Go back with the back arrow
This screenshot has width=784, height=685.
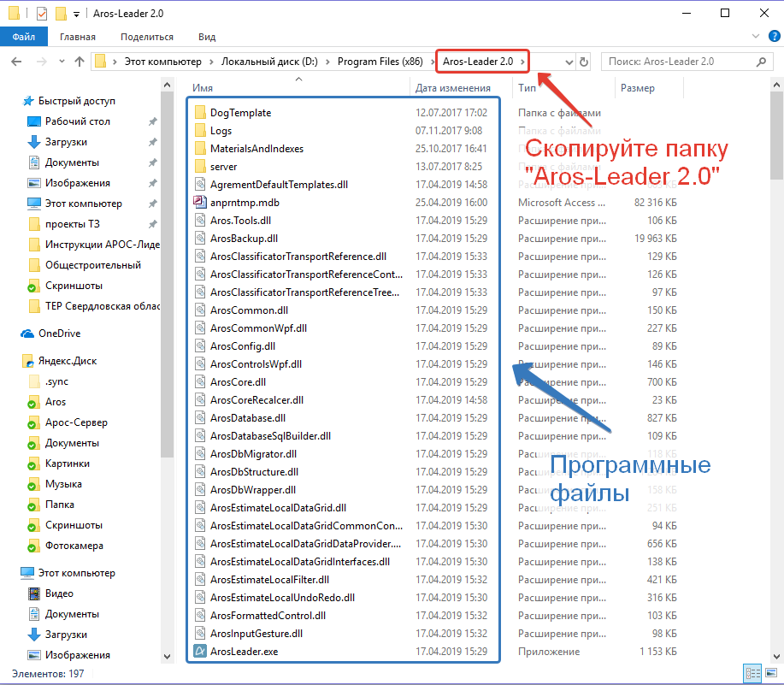[16, 62]
